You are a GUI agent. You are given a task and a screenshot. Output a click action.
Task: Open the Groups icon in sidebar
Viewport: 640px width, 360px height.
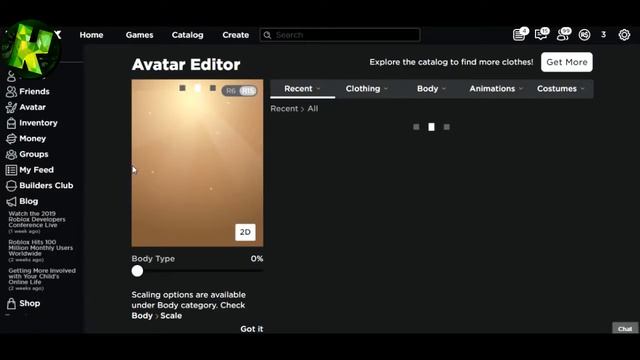11,154
